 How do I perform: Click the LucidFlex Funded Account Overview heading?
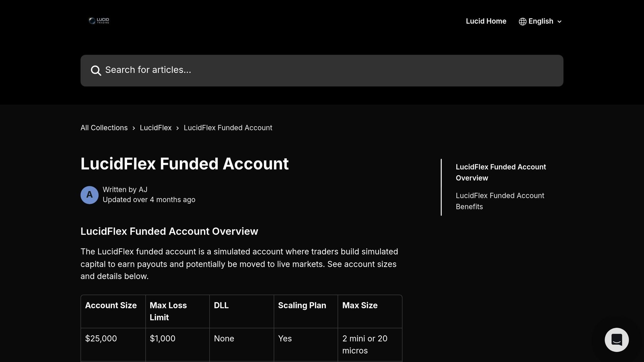tap(169, 231)
